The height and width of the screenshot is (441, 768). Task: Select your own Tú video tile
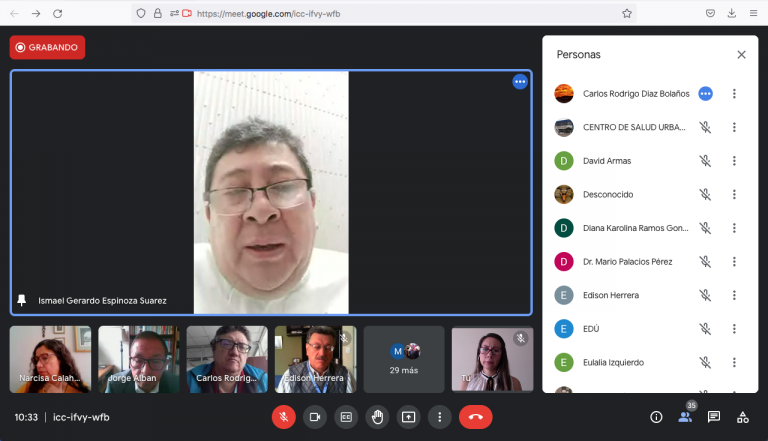pos(492,359)
